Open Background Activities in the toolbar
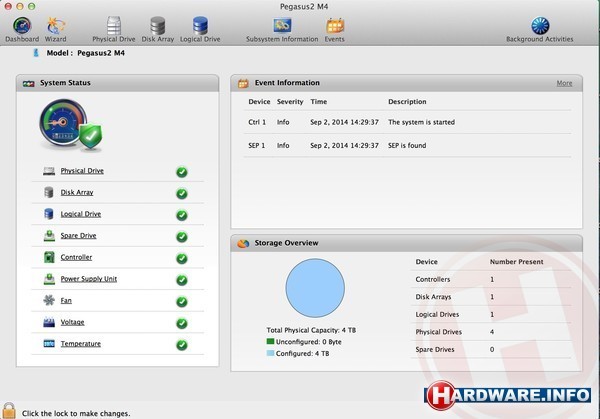 coord(540,29)
